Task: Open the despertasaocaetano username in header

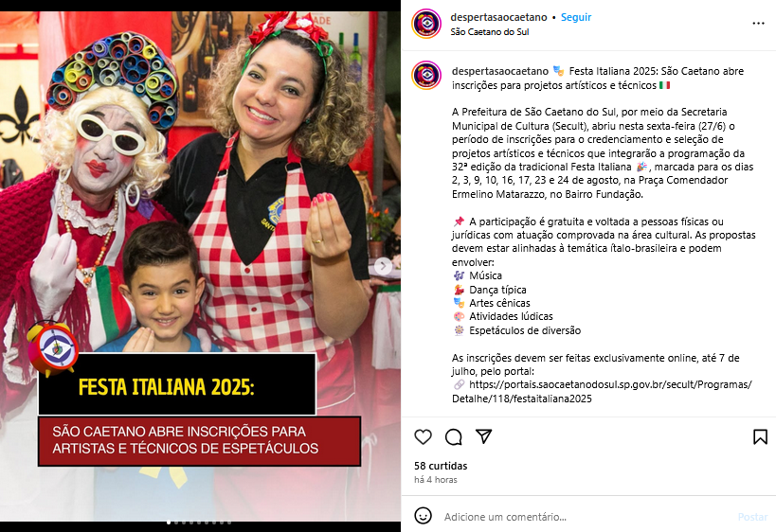Action: [x=498, y=17]
